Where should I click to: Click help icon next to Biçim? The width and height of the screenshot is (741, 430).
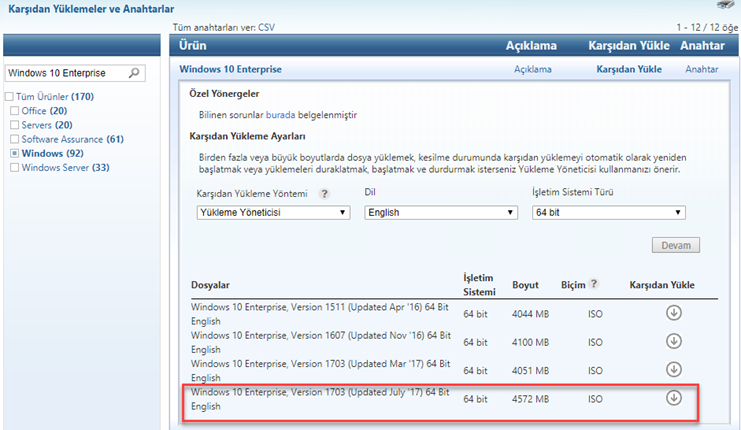595,284
